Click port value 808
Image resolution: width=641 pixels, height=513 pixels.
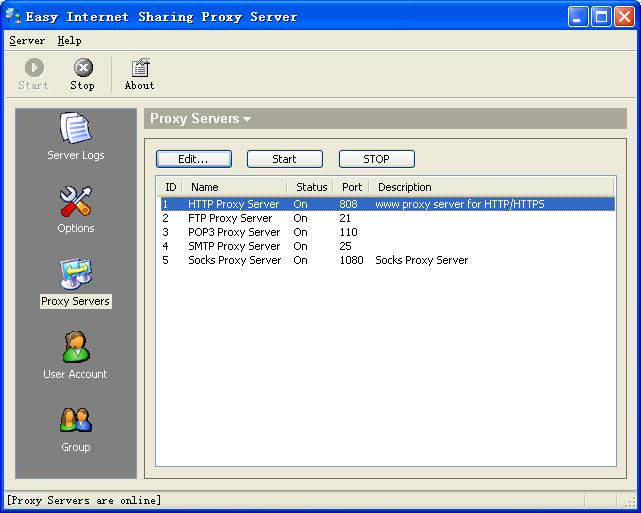[348, 204]
